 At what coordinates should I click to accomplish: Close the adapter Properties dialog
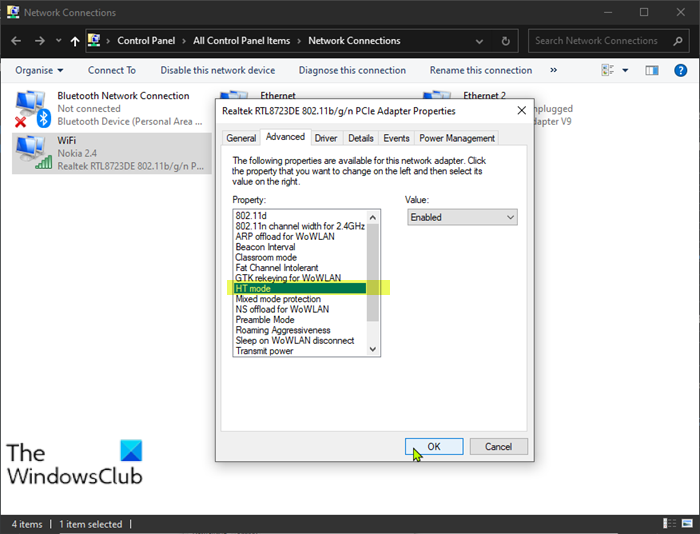click(521, 111)
